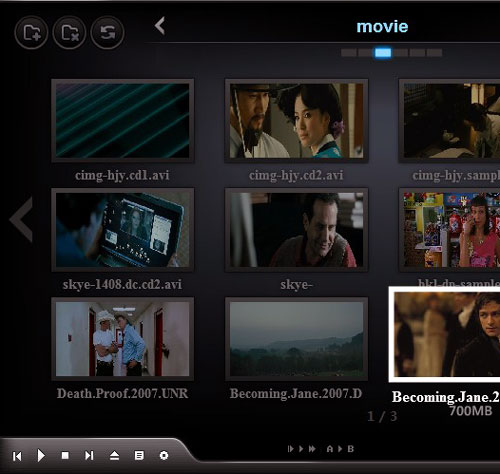Click the add folder icon

pos(31,33)
